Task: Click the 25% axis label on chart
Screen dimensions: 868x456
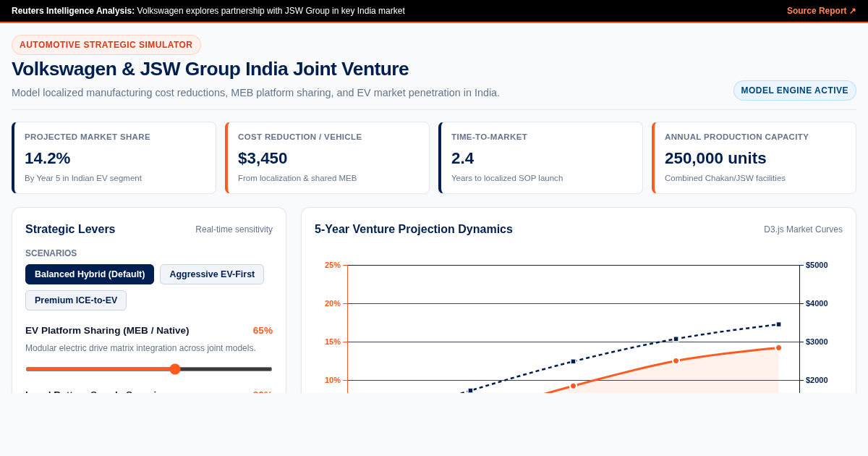Action: (333, 265)
